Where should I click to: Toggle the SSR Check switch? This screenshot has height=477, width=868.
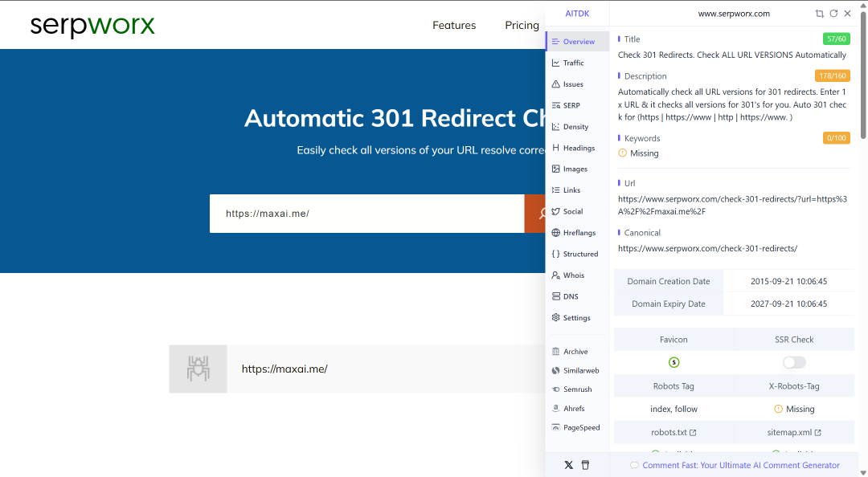click(794, 362)
